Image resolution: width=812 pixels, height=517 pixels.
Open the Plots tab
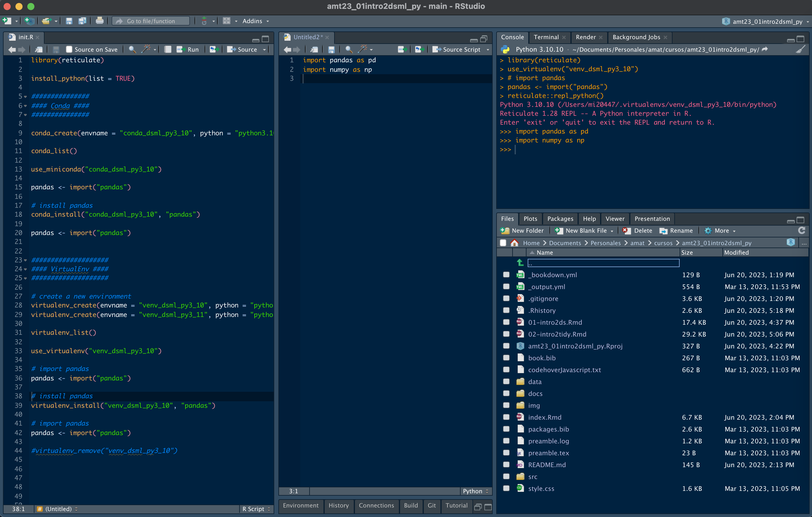click(530, 218)
